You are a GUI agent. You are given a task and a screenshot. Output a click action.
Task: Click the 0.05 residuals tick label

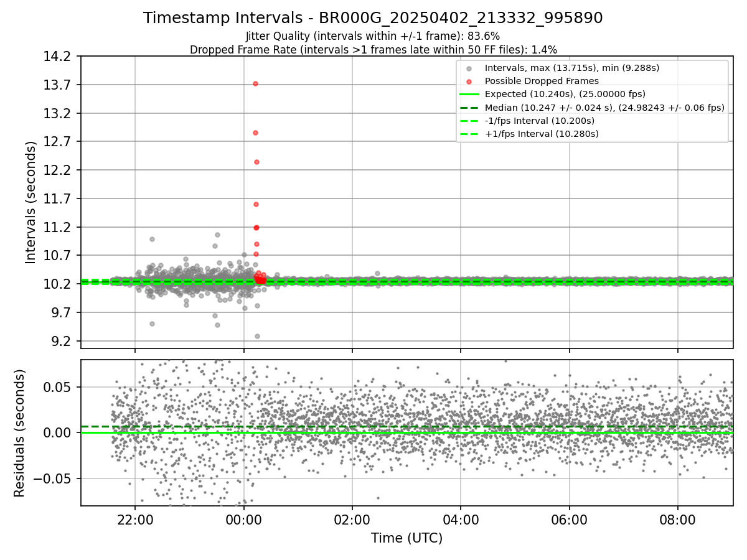[57, 387]
